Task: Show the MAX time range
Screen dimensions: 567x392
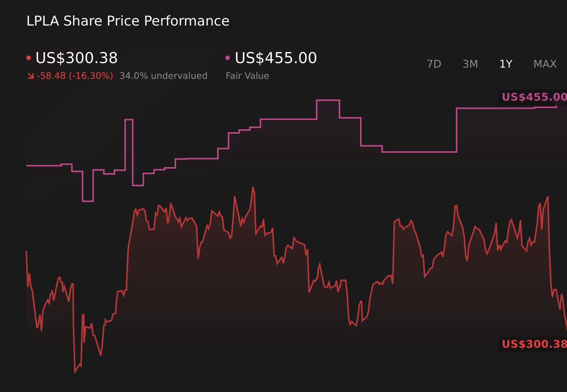Action: [545, 64]
